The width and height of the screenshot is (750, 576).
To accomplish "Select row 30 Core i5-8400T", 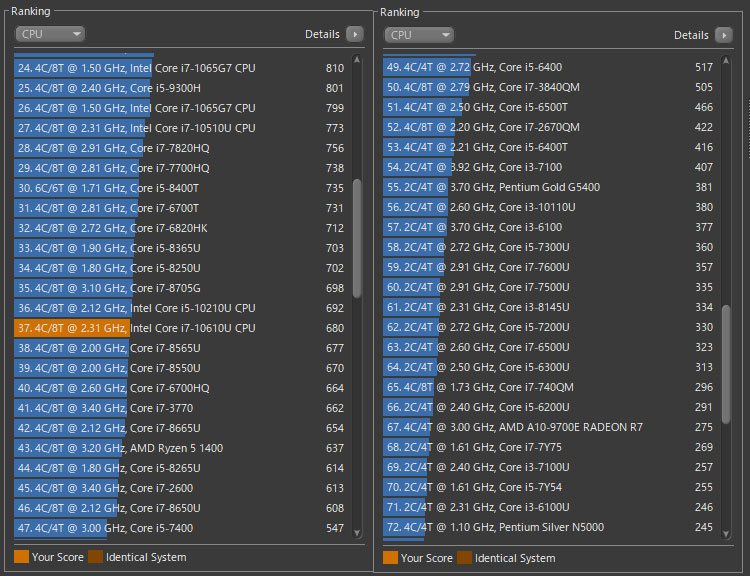I will point(181,188).
